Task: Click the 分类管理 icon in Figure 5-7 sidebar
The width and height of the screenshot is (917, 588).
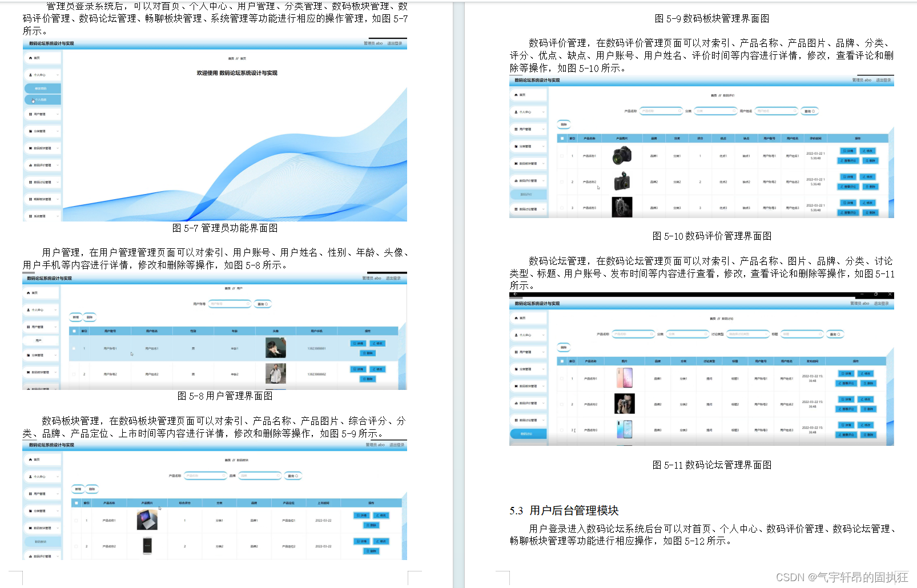Action: 30,131
